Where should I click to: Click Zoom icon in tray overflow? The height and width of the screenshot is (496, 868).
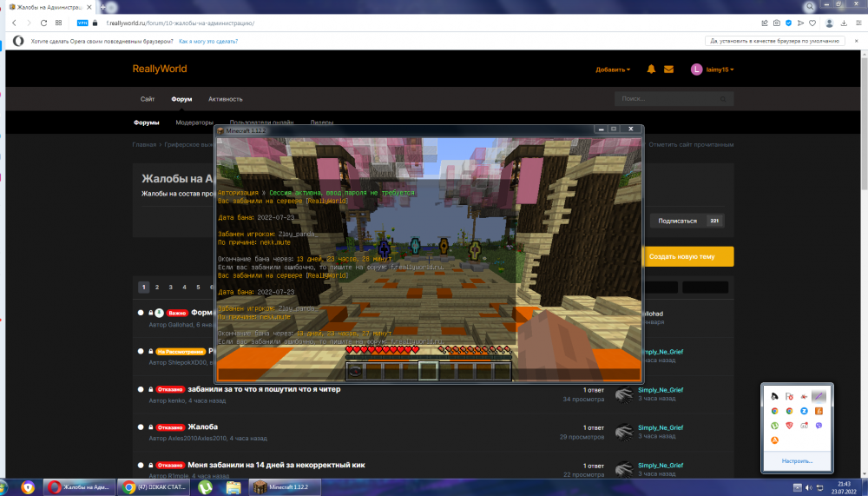[x=804, y=411]
